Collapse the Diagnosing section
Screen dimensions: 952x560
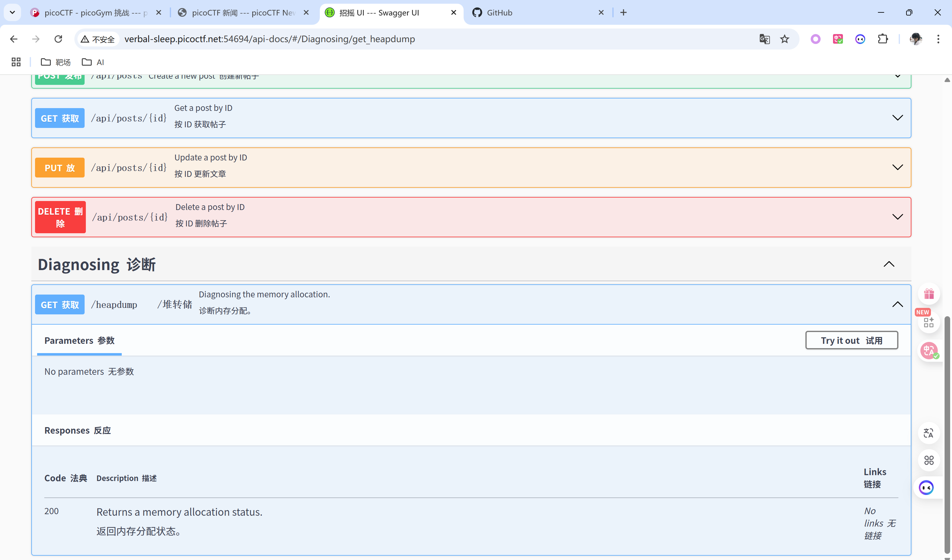pyautogui.click(x=889, y=264)
